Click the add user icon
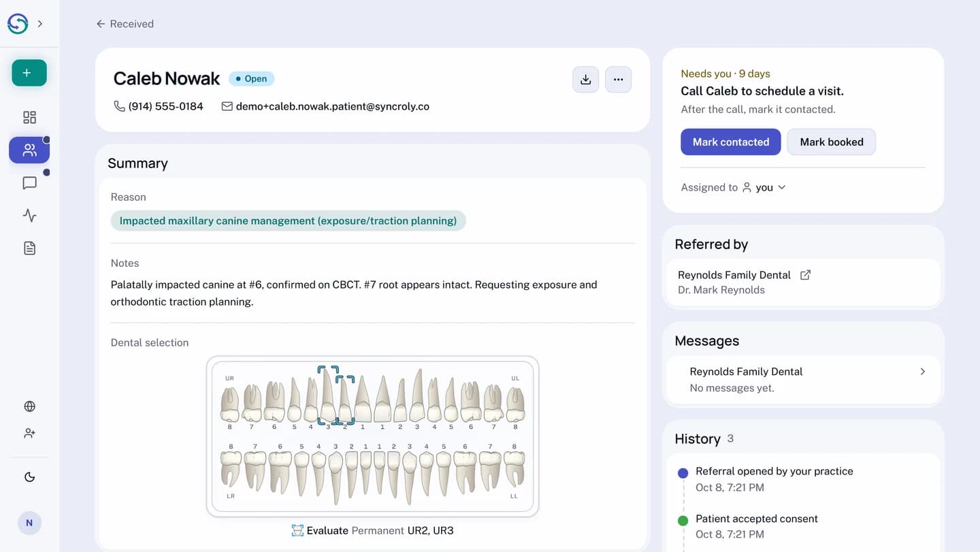Image resolution: width=980 pixels, height=552 pixels. tap(29, 433)
